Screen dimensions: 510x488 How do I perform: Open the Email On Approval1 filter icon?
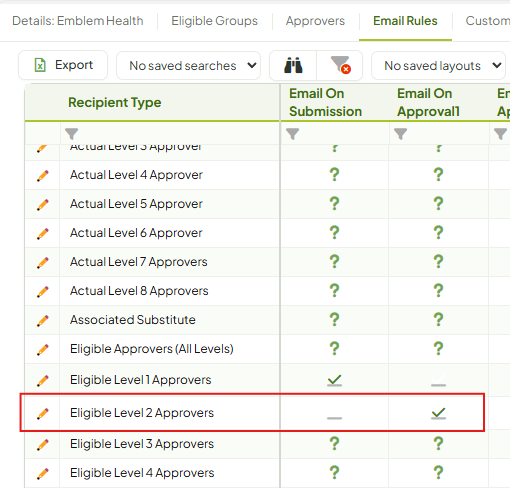click(x=400, y=134)
